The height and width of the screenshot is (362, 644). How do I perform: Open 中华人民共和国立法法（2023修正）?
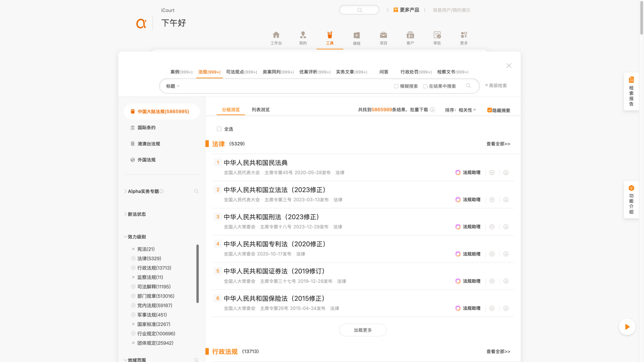[275, 190]
